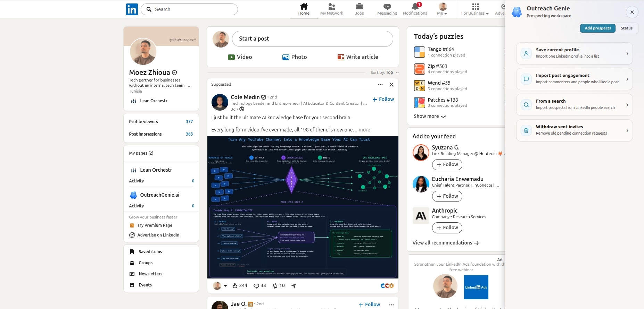
Task: Open Moez Zhioua profile name
Action: click(x=149, y=72)
